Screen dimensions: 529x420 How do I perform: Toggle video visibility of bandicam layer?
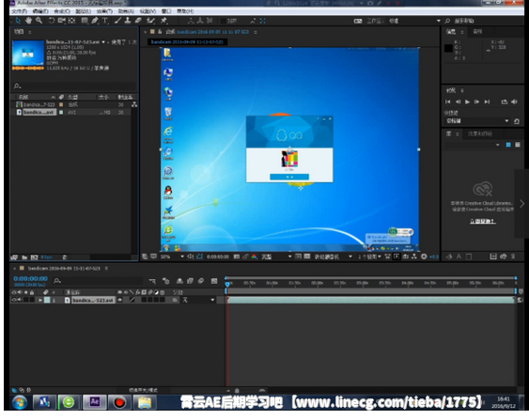pos(14,300)
